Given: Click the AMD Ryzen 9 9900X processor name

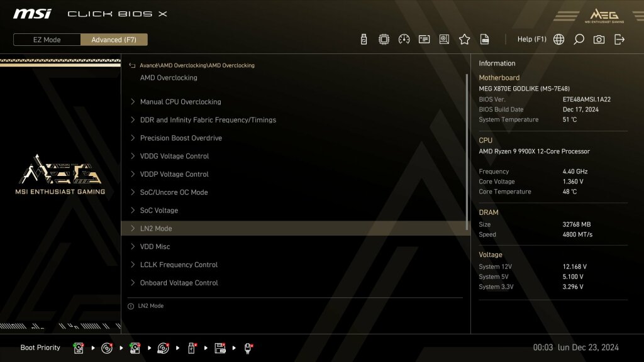Looking at the screenshot, I should click(534, 151).
